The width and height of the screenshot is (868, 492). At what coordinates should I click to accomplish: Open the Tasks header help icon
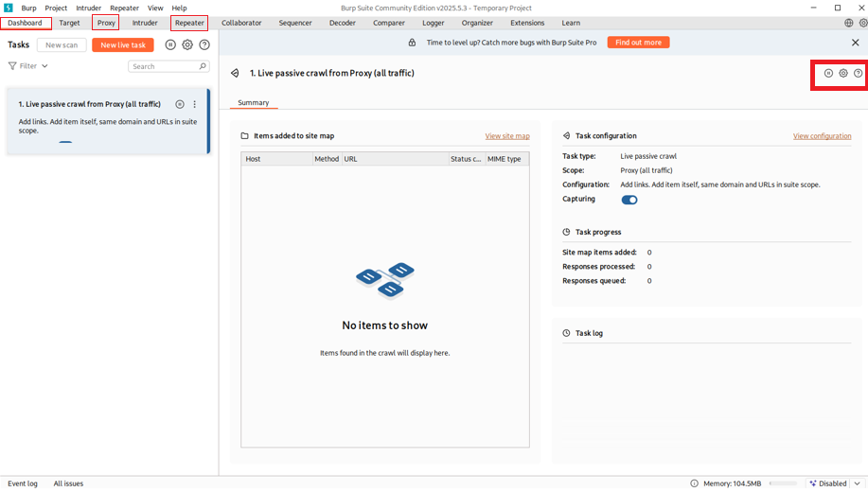pos(204,44)
